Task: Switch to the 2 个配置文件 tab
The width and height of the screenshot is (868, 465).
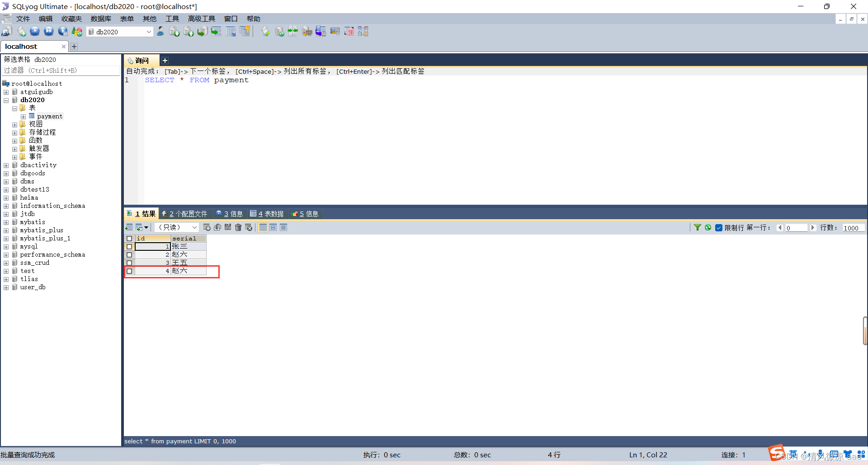Action: pyautogui.click(x=185, y=214)
